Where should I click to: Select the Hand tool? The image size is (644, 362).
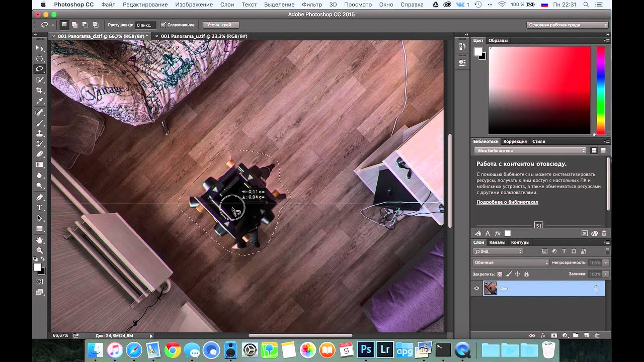tap(40, 240)
